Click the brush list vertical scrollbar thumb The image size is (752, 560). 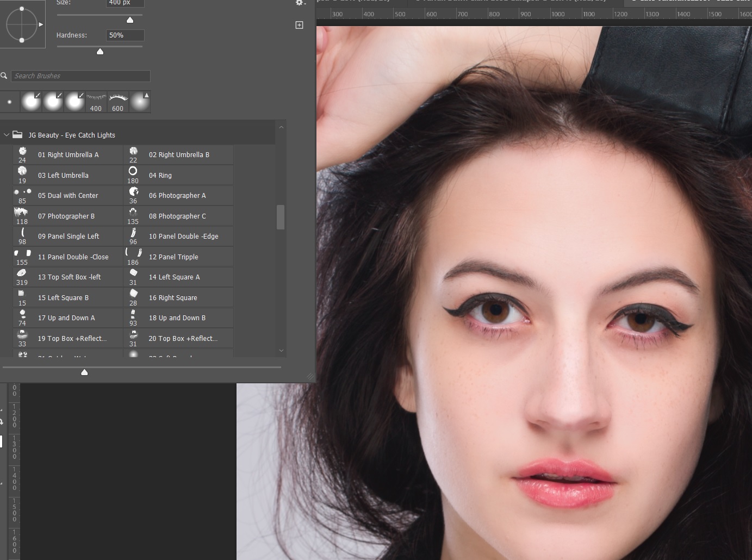click(281, 217)
